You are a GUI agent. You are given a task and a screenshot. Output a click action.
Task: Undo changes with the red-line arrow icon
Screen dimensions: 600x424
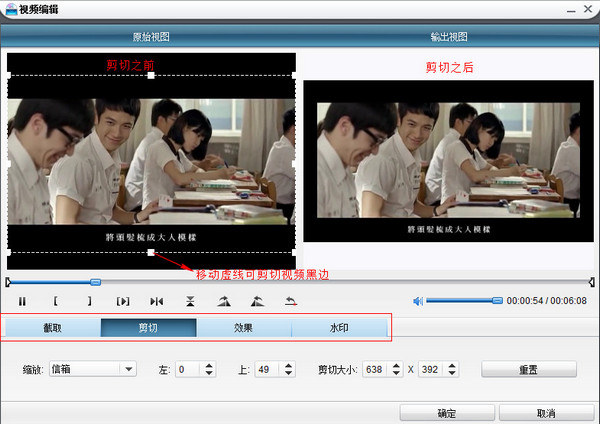[x=291, y=302]
